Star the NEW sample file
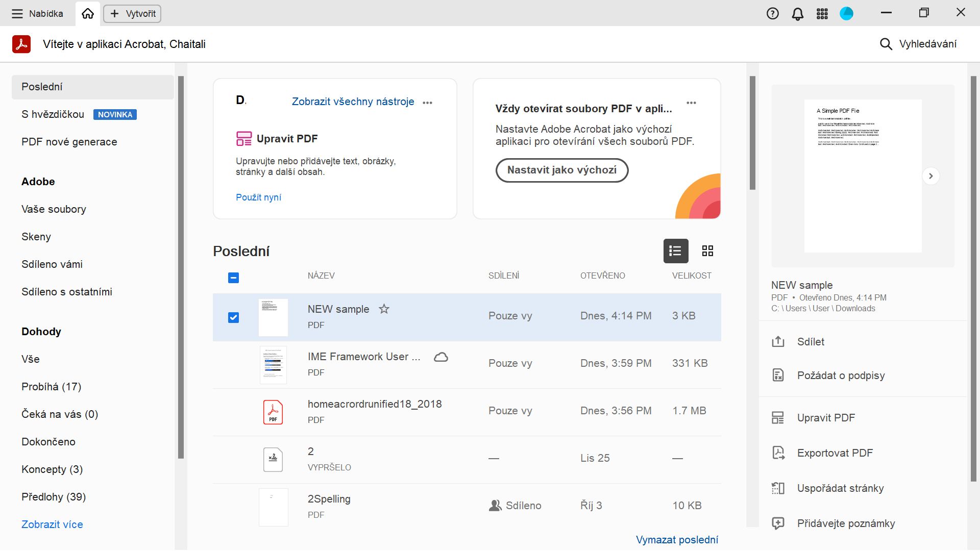This screenshot has height=551, width=980. (384, 309)
